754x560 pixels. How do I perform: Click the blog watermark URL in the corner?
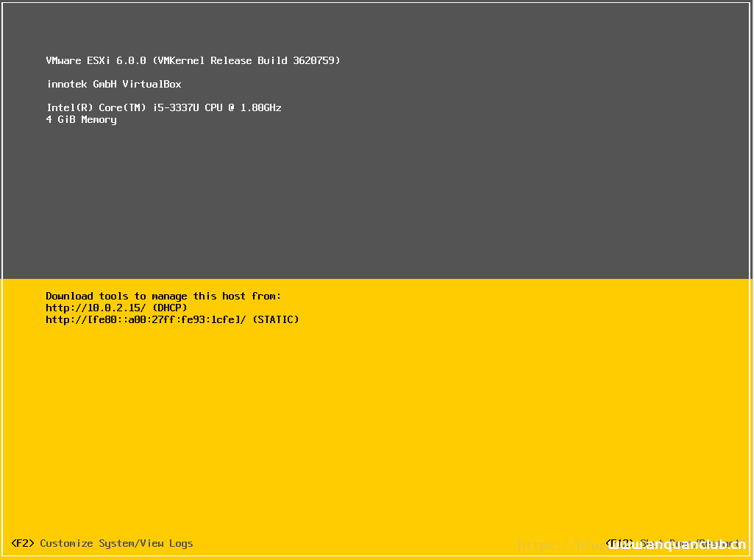(x=581, y=546)
